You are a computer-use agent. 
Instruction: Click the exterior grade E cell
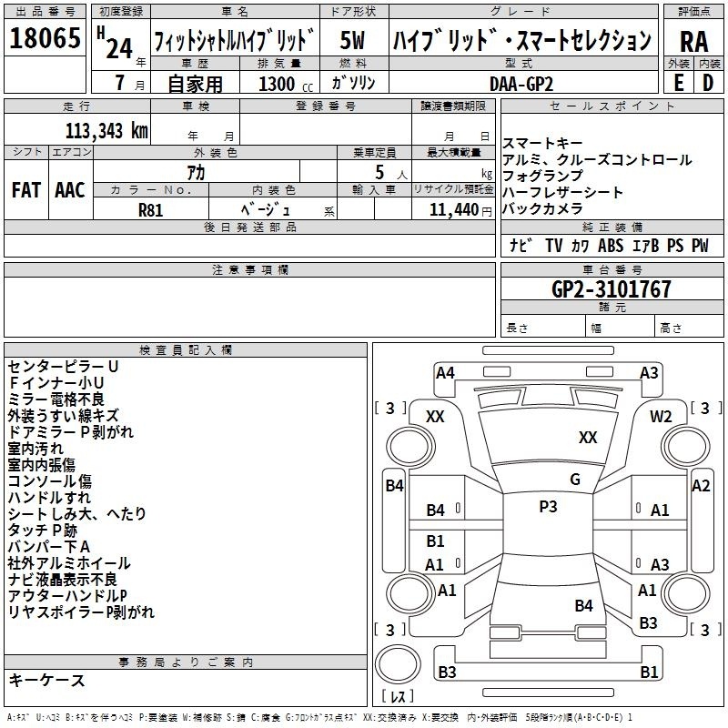pyautogui.click(x=679, y=81)
